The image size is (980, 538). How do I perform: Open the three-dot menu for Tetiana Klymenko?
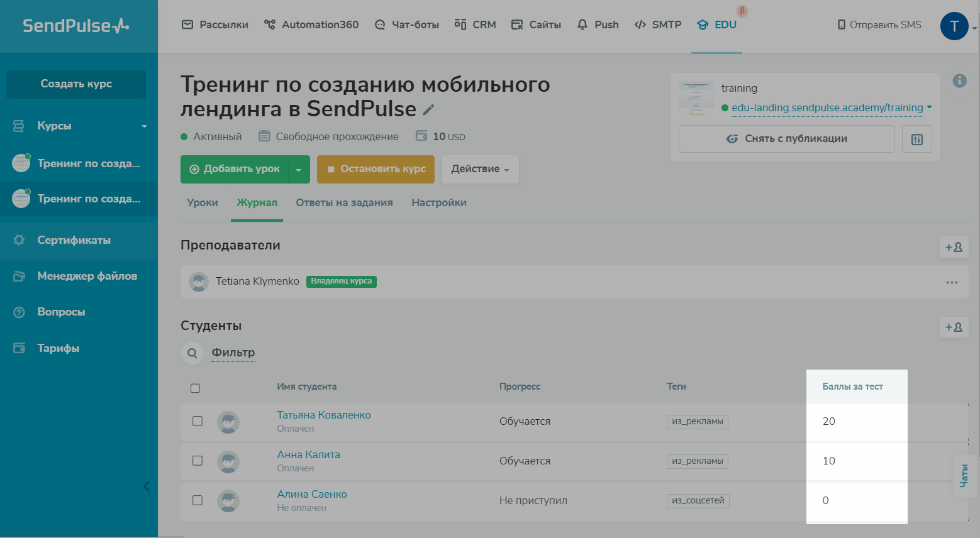point(952,282)
